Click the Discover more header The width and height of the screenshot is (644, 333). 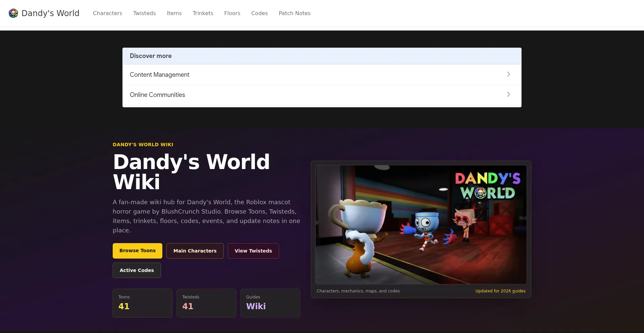pos(322,56)
